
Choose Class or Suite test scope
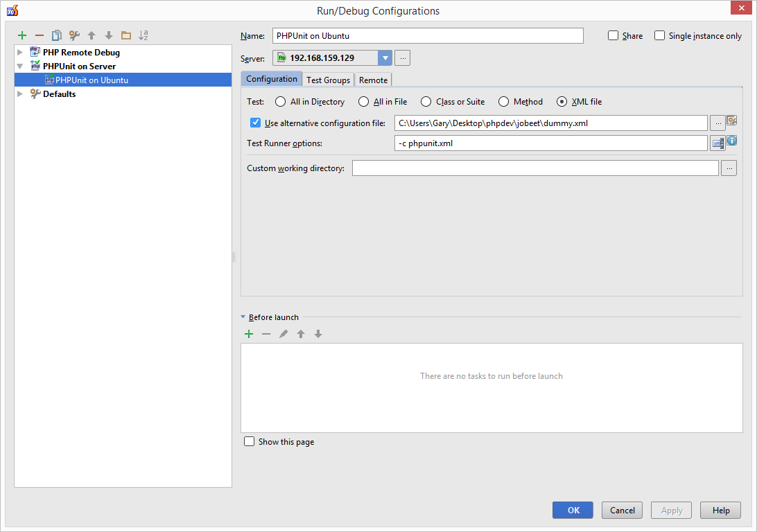pyautogui.click(x=426, y=101)
